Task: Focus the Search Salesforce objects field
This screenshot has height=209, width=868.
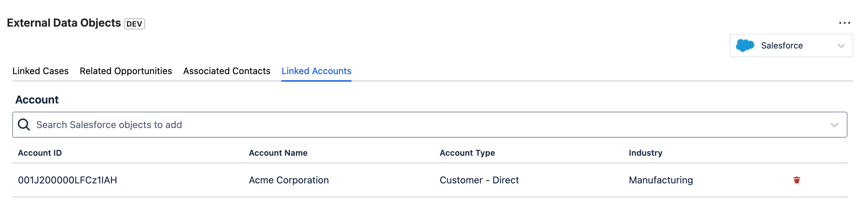Action: (x=411, y=125)
